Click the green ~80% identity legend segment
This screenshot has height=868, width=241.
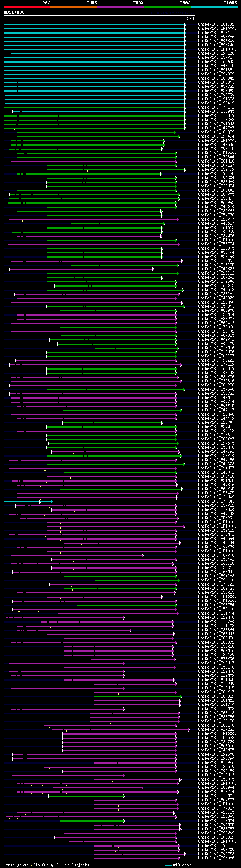167,6
